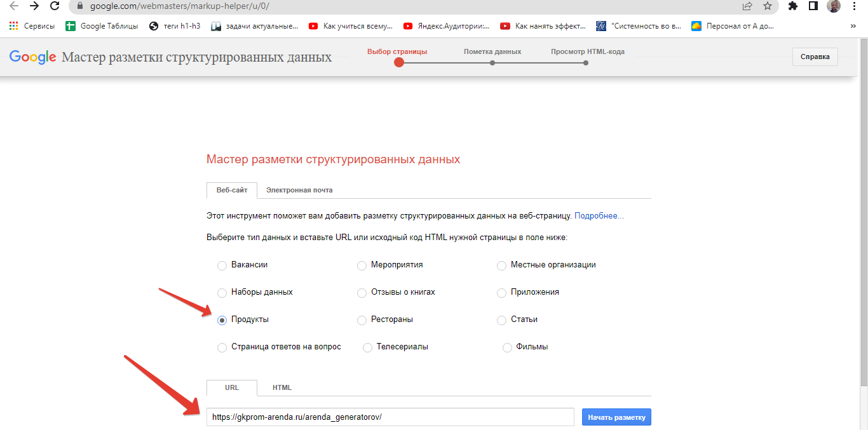Select Мероприятия radio button
Image resolution: width=868 pixels, height=430 pixels.
click(362, 265)
